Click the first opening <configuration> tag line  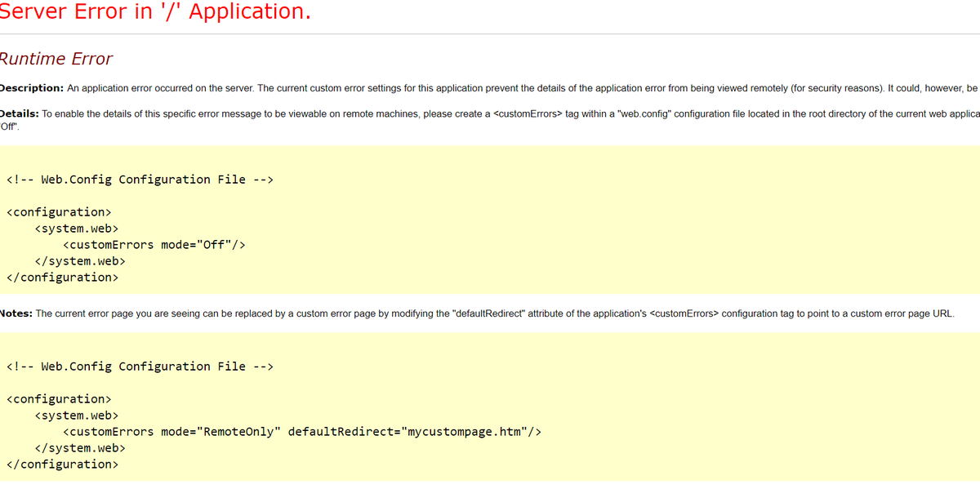(58, 212)
